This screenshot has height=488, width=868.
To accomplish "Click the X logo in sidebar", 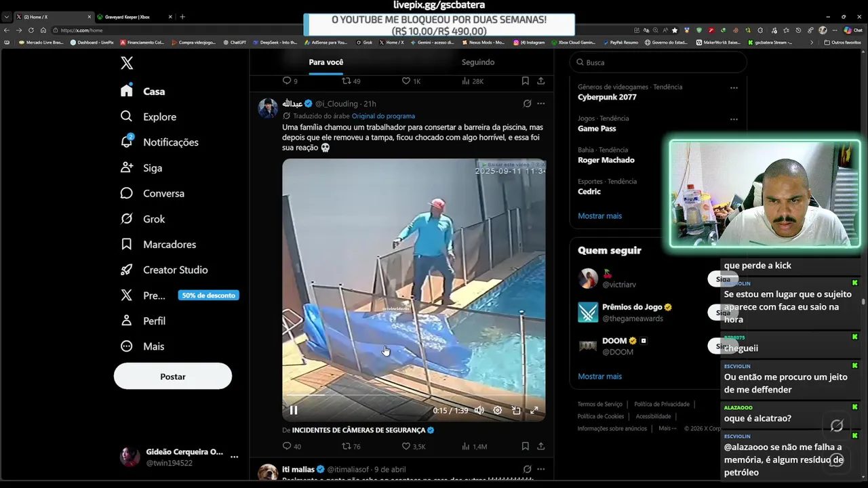I will click(x=127, y=63).
